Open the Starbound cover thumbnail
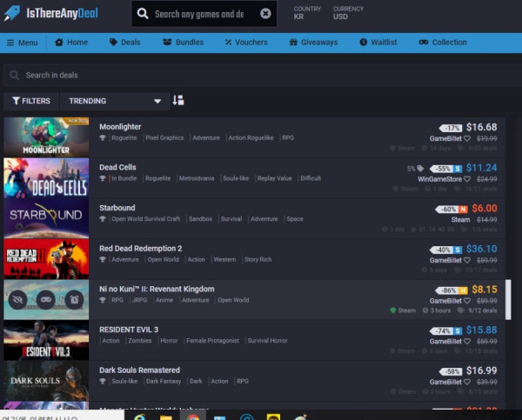 click(x=46, y=218)
